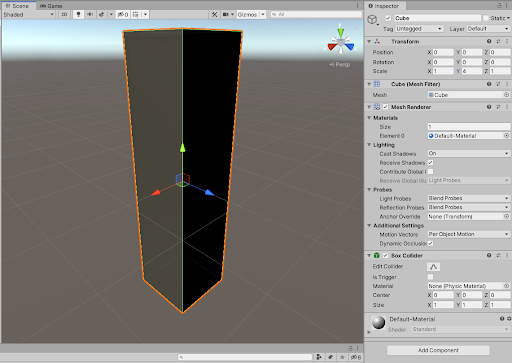Viewport: 512px width, 363px height.
Task: Open the Gizmos menu button
Action: click(247, 14)
